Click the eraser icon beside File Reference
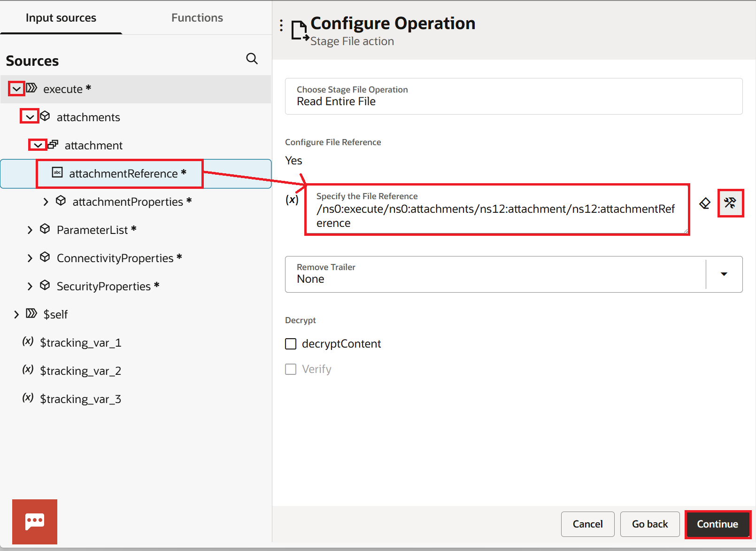Viewport: 756px width, 551px height. pyautogui.click(x=705, y=203)
